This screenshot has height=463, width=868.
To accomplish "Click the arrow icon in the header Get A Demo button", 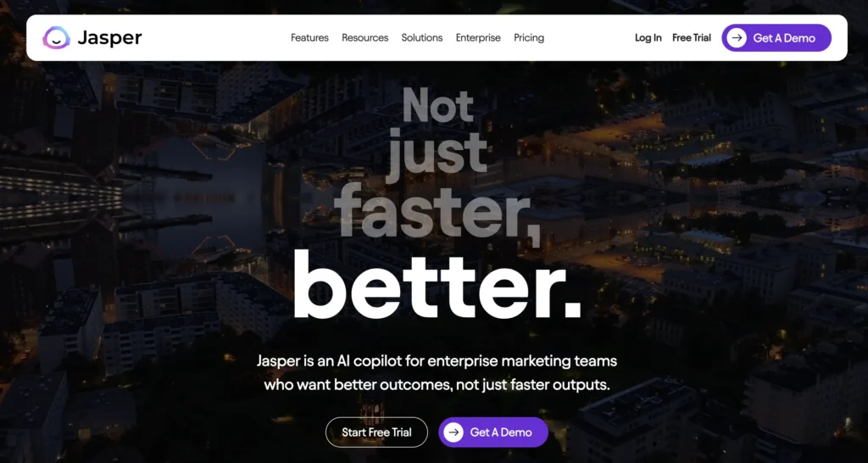I will (737, 37).
